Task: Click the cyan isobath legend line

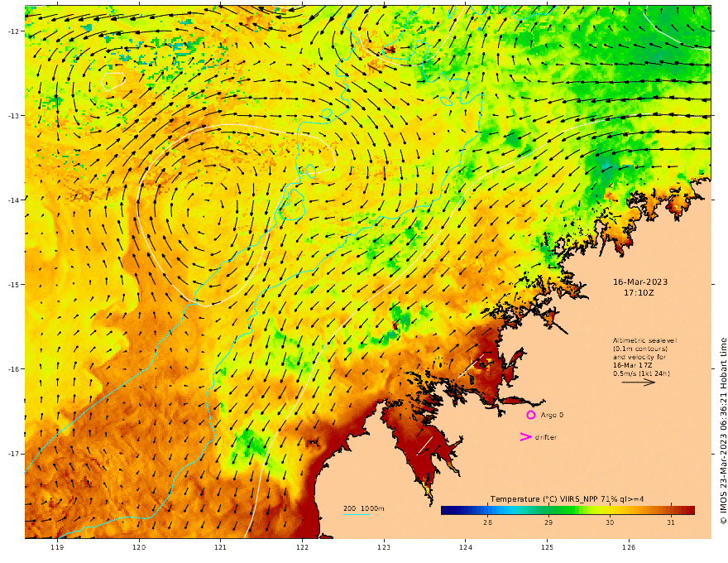Action: pyautogui.click(x=357, y=514)
